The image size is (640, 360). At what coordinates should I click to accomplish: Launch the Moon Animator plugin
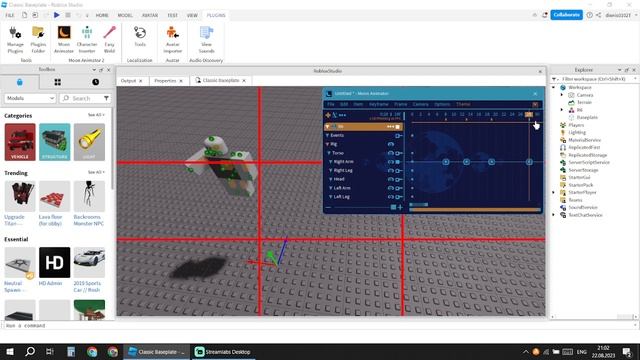click(x=64, y=40)
